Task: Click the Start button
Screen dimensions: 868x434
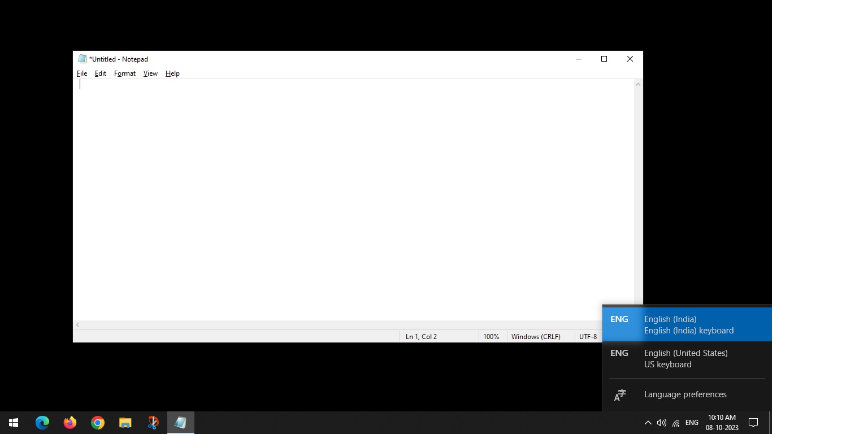Action: point(13,422)
